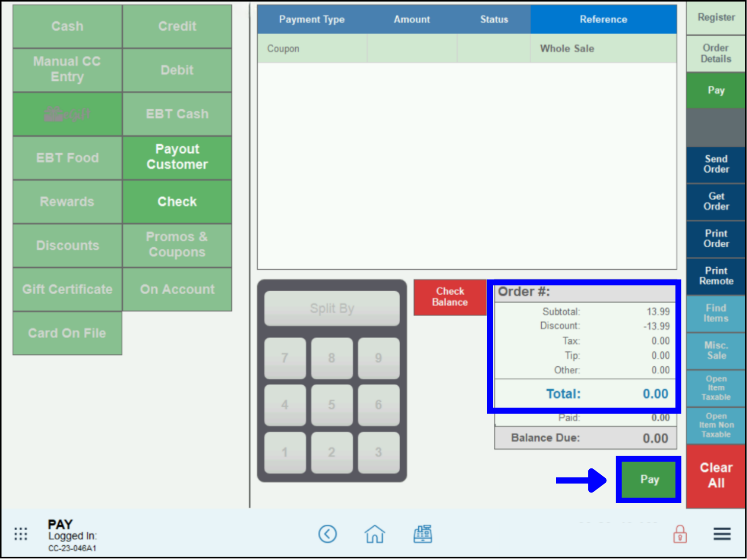The height and width of the screenshot is (560, 747).
Task: Click the green Pay button beside Clear All
Action: pyautogui.click(x=649, y=479)
